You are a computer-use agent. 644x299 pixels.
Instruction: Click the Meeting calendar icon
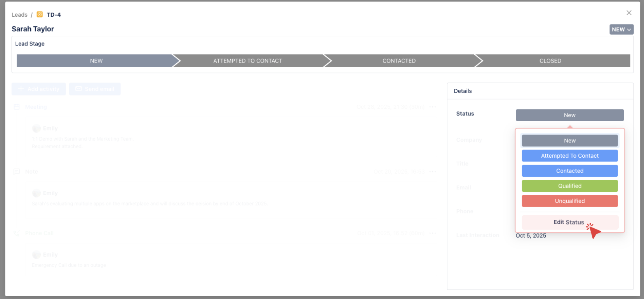click(x=17, y=107)
